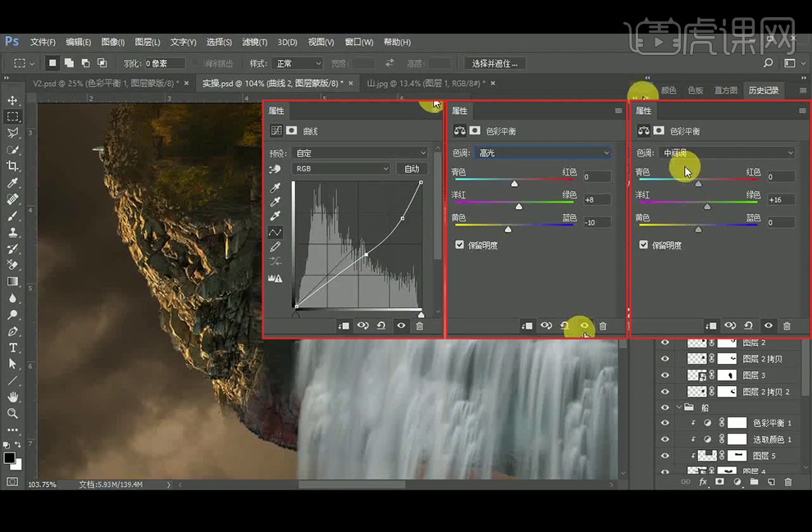Collapse the 船 layer group

pos(679,407)
